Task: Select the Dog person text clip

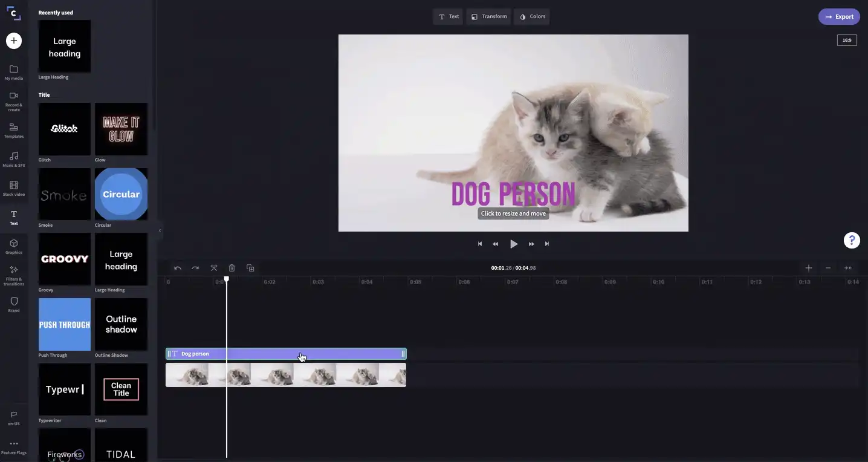Action: click(x=286, y=354)
